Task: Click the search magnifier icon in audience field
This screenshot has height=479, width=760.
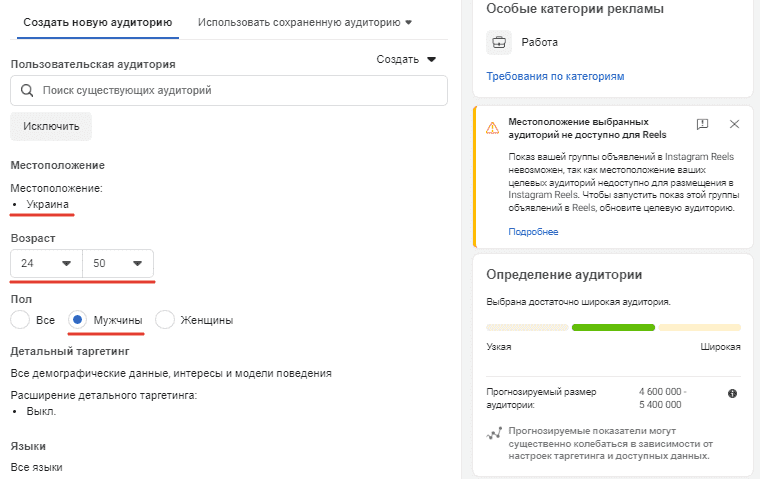Action: [28, 90]
